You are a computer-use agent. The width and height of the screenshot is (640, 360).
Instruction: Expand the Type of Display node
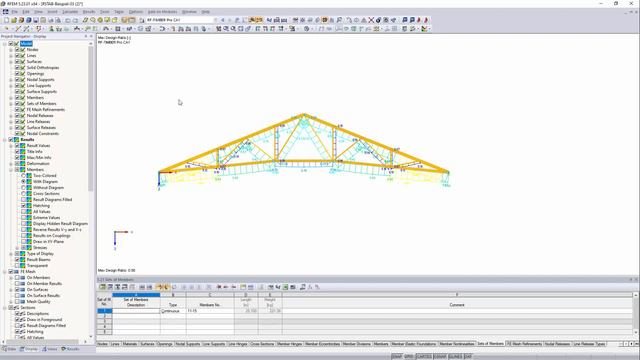(x=11, y=254)
